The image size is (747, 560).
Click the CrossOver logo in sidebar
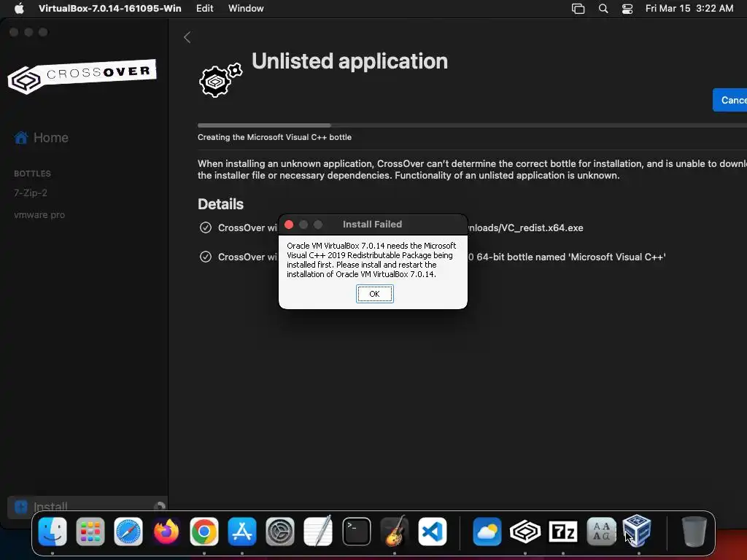(82, 76)
